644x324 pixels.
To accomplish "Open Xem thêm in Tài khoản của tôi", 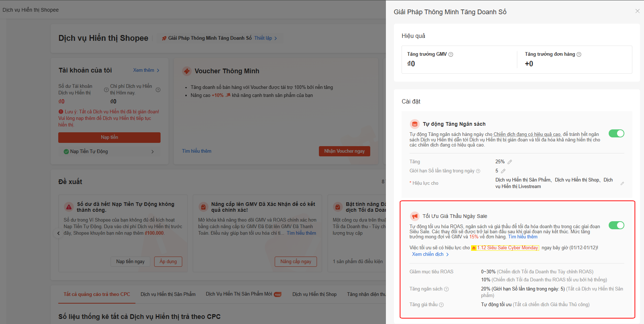I will tap(146, 70).
